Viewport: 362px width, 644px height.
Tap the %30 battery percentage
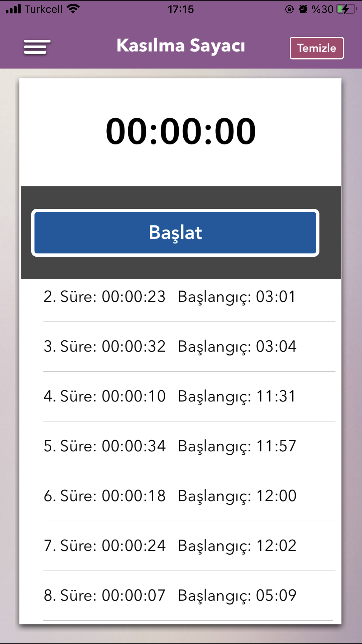point(322,9)
